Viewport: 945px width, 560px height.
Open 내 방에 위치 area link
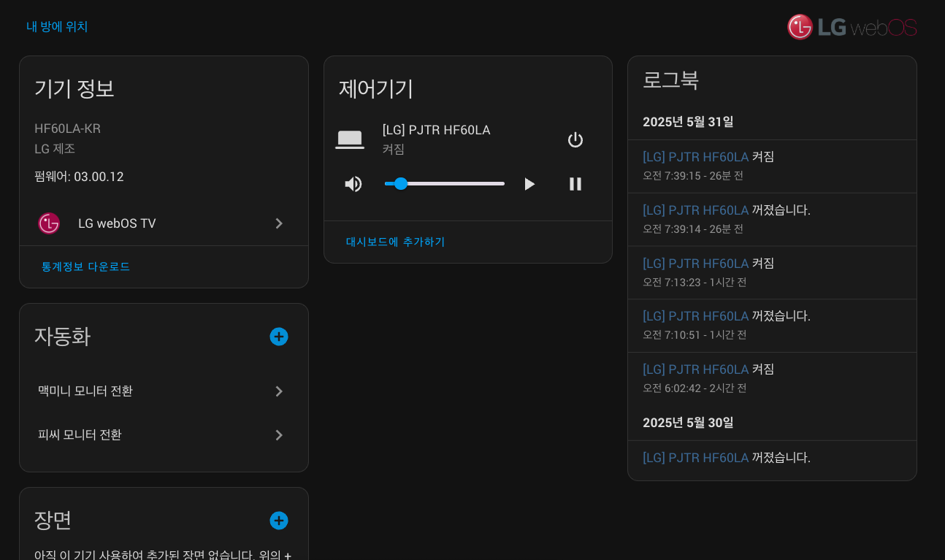click(57, 26)
